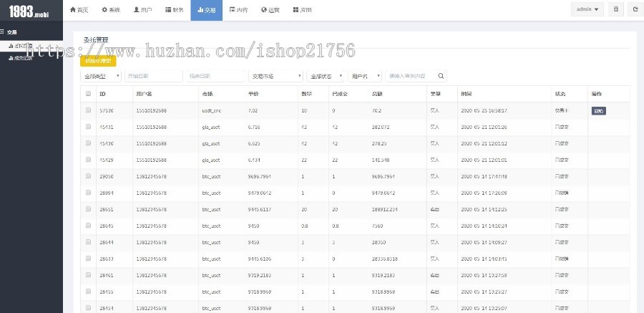Click the quantity cell 0.8 in 数量 column
This screenshot has height=313, width=644.
[304, 226]
